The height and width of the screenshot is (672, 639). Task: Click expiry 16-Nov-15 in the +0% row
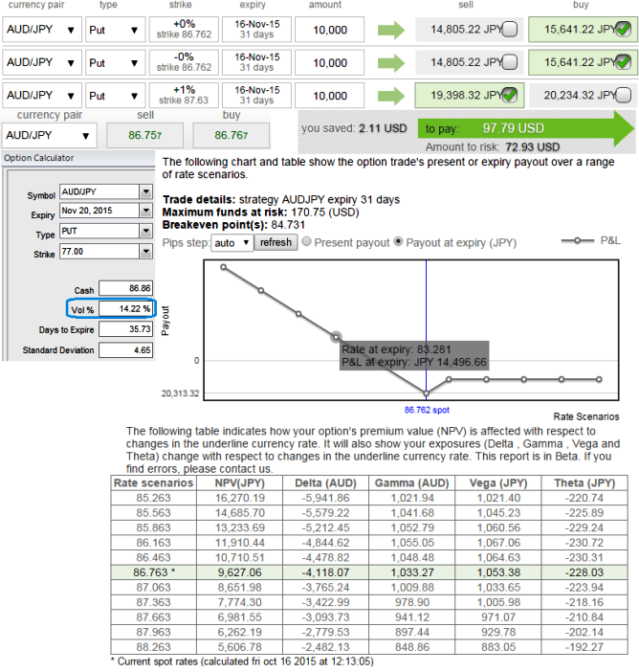click(256, 30)
